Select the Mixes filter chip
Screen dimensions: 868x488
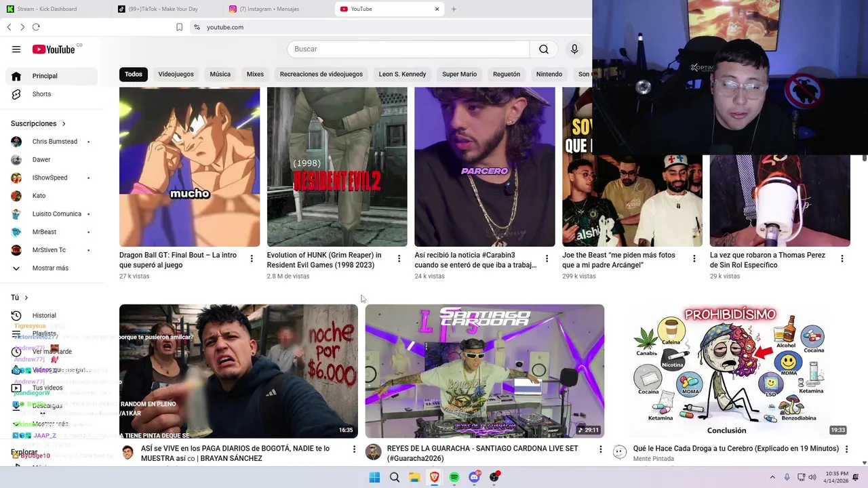(x=255, y=74)
